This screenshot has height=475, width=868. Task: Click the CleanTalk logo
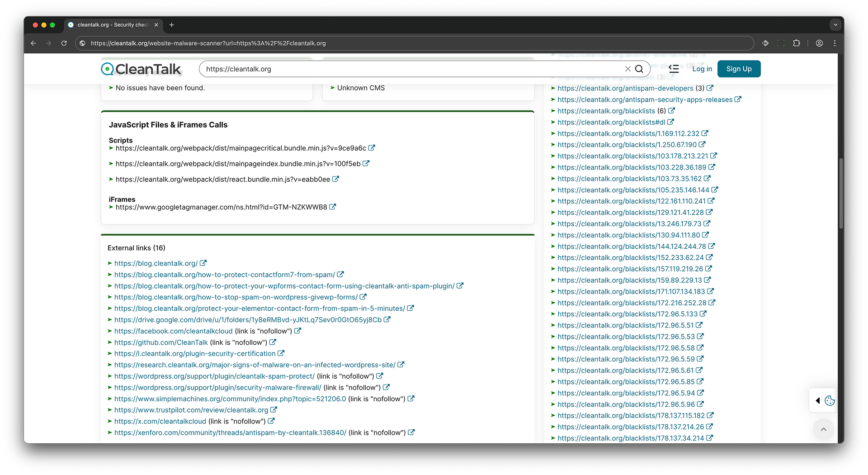coord(141,69)
